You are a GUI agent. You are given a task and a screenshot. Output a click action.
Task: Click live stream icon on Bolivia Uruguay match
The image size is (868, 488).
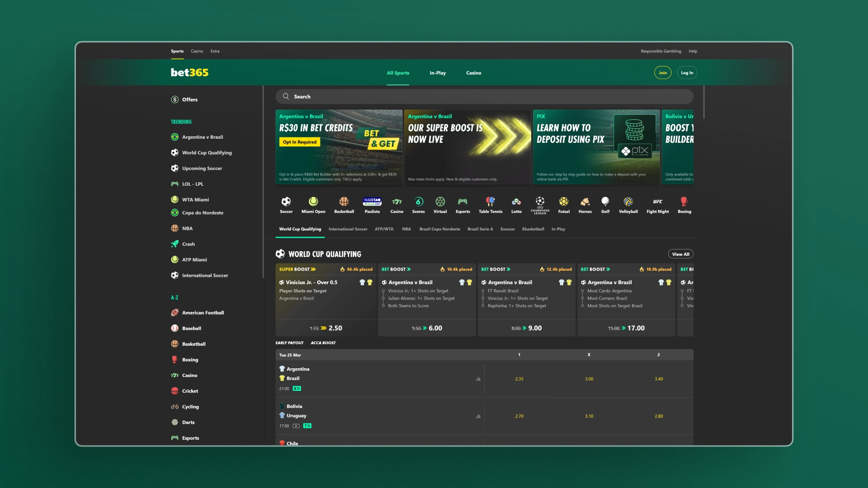[x=296, y=426]
